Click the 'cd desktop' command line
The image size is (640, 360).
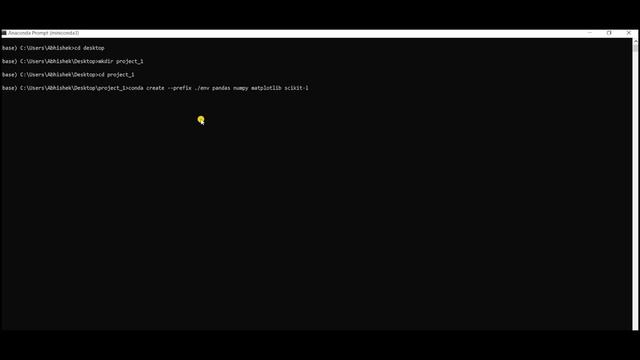point(53,48)
